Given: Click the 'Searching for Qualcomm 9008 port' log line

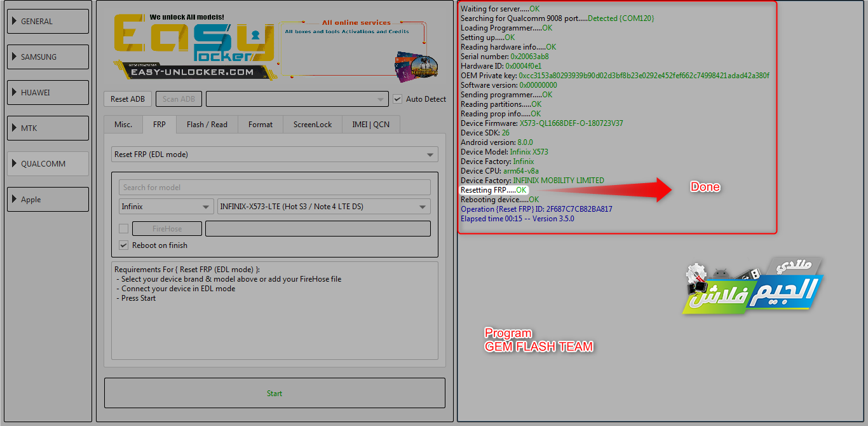Looking at the screenshot, I should click(557, 18).
